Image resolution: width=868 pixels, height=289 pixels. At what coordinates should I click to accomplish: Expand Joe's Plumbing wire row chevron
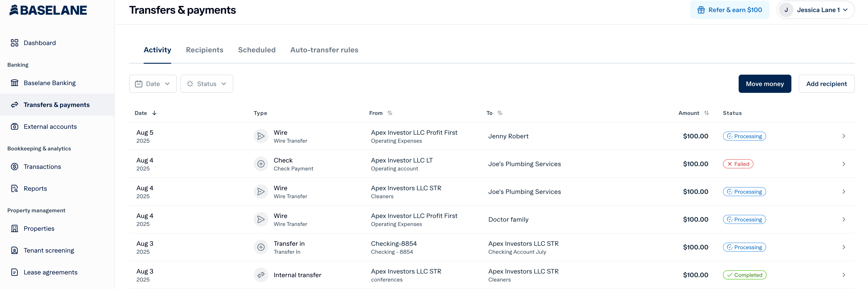pyautogui.click(x=844, y=192)
